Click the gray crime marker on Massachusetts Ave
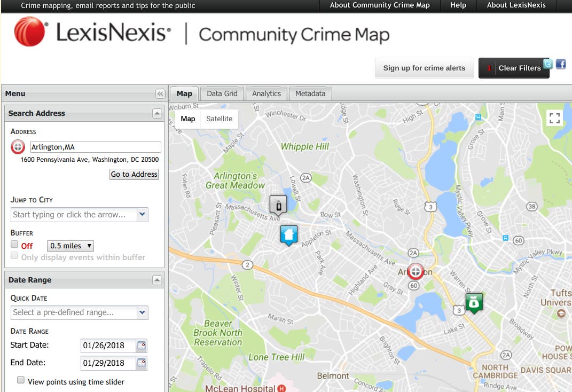This screenshot has width=572, height=392. [x=278, y=205]
